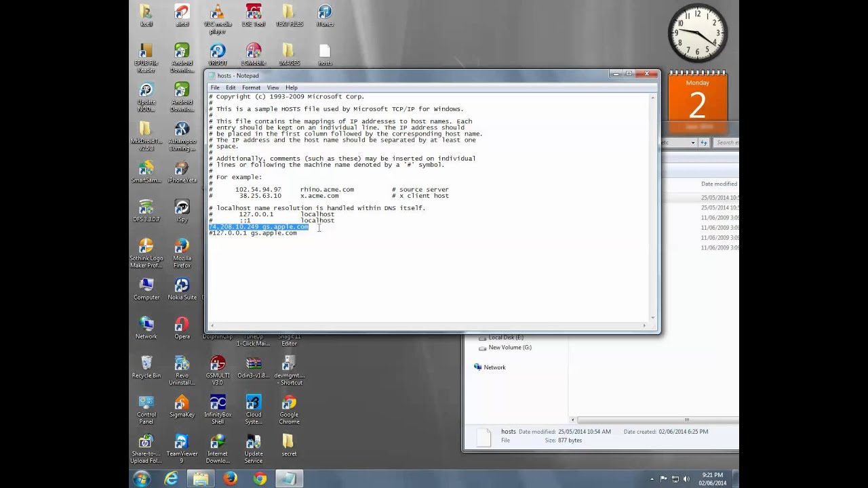Image resolution: width=868 pixels, height=488 pixels.
Task: Launch Firefox from the taskbar
Action: pos(230,479)
